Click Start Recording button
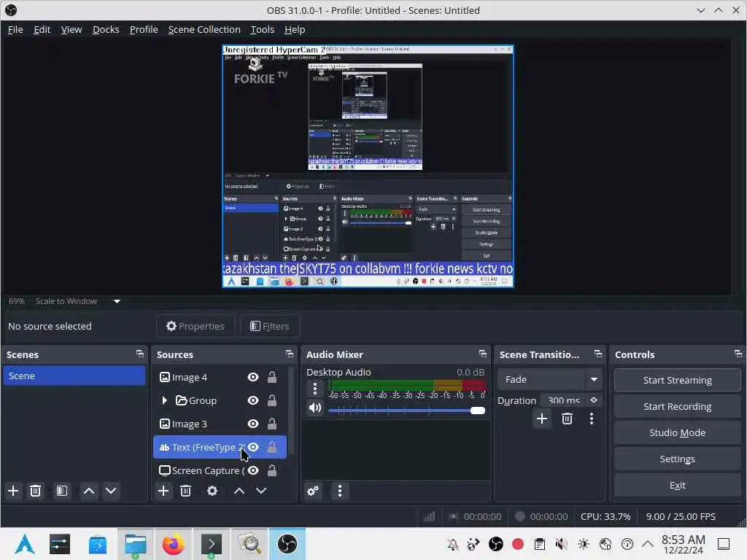Image resolution: width=747 pixels, height=560 pixels. tap(677, 406)
